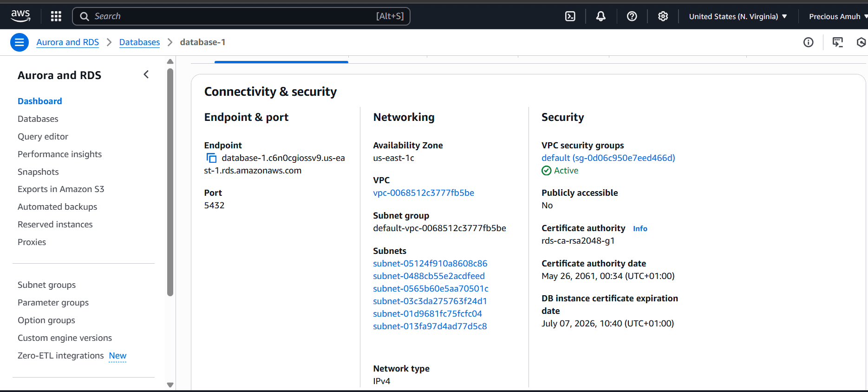
Task: Open subnet-0488cb55e2acdfeed link
Action: (429, 276)
